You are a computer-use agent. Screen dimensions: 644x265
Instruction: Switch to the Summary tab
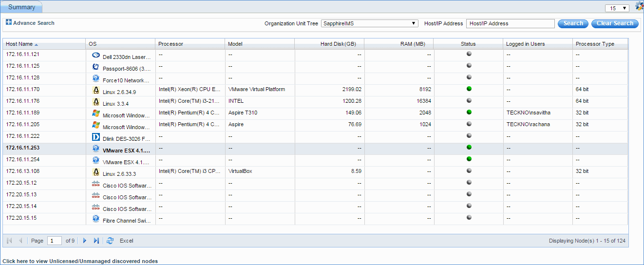point(21,7)
